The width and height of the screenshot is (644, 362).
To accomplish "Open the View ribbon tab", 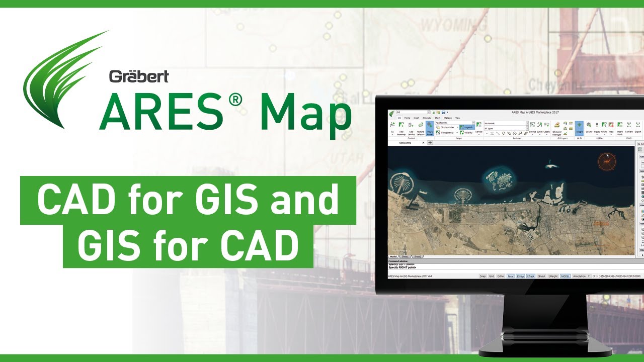I will [x=457, y=118].
